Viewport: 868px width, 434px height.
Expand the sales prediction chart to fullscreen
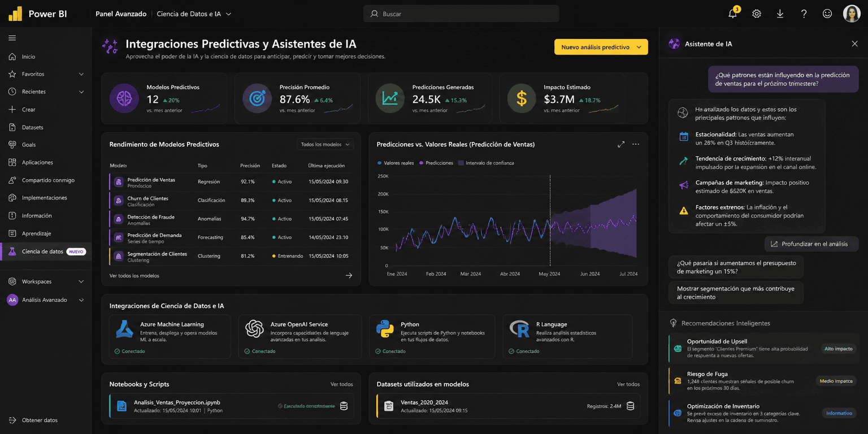(621, 145)
